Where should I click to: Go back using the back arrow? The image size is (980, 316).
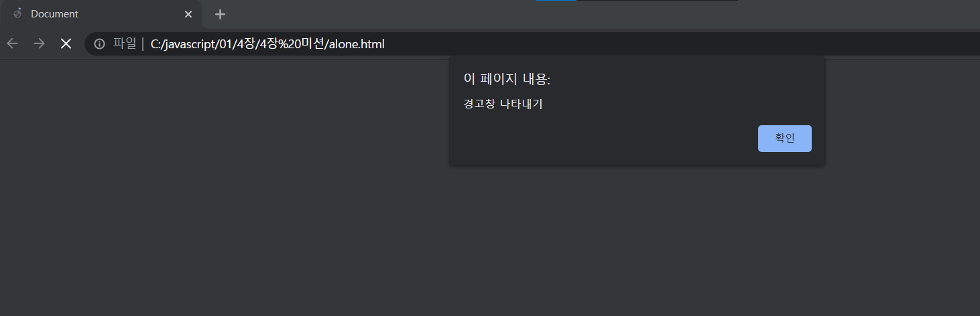pyautogui.click(x=12, y=44)
